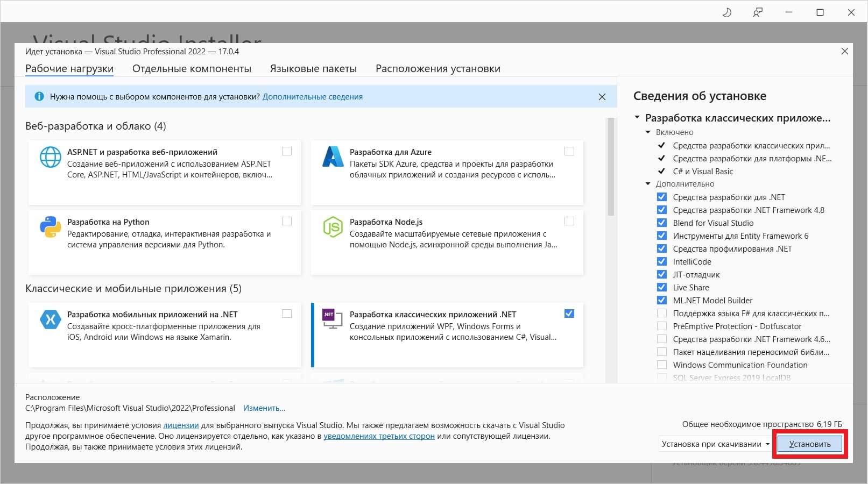Image resolution: width=868 pixels, height=484 pixels.
Task: Open Дополнительные сведения link
Action: 313,97
